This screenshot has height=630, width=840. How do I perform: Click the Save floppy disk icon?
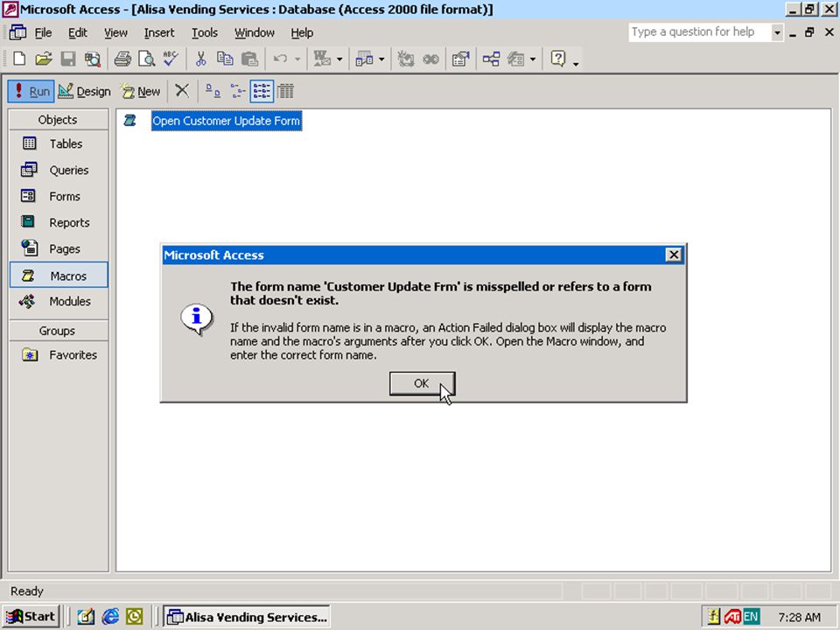68,59
